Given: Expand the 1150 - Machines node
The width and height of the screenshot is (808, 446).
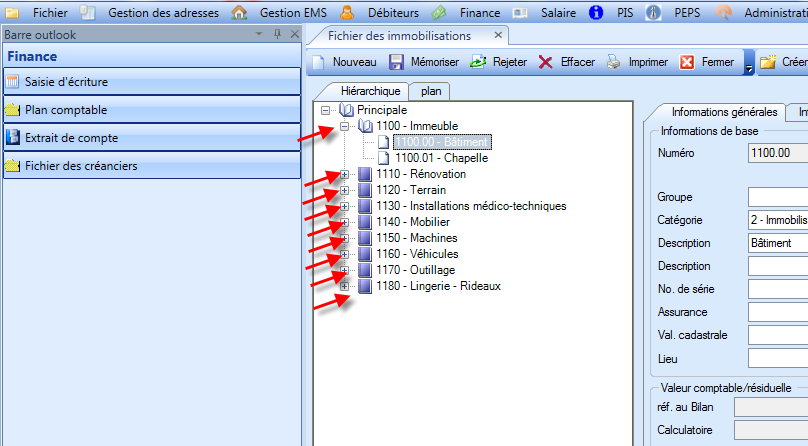Looking at the screenshot, I should 344,238.
